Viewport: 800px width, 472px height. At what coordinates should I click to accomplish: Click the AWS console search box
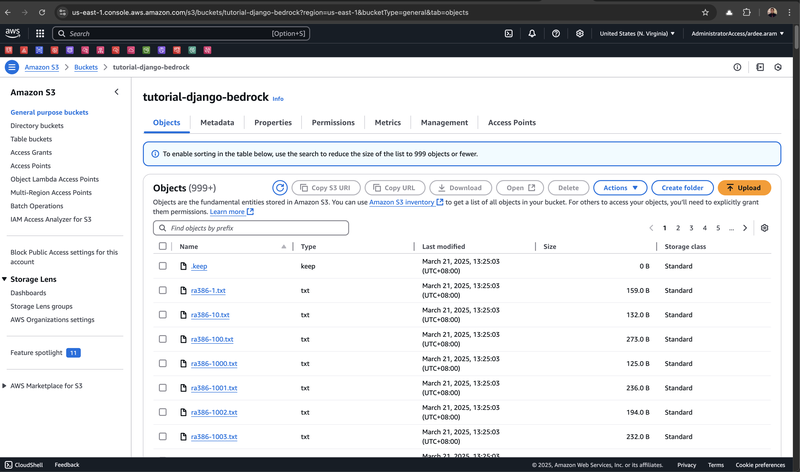pos(181,34)
